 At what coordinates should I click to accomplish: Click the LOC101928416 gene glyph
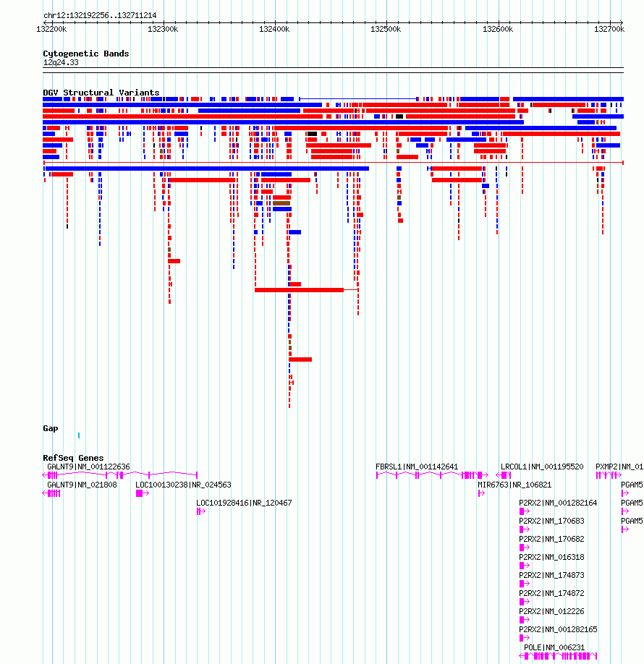coord(201,511)
